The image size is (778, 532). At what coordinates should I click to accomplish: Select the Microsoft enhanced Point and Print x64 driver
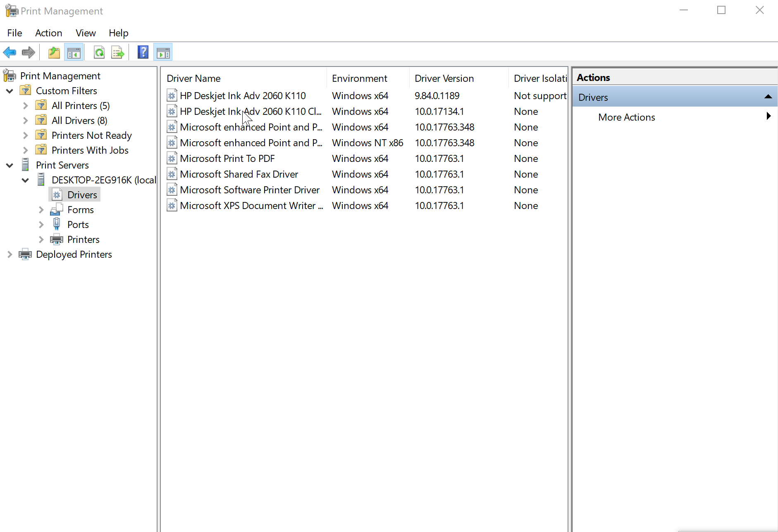[251, 127]
